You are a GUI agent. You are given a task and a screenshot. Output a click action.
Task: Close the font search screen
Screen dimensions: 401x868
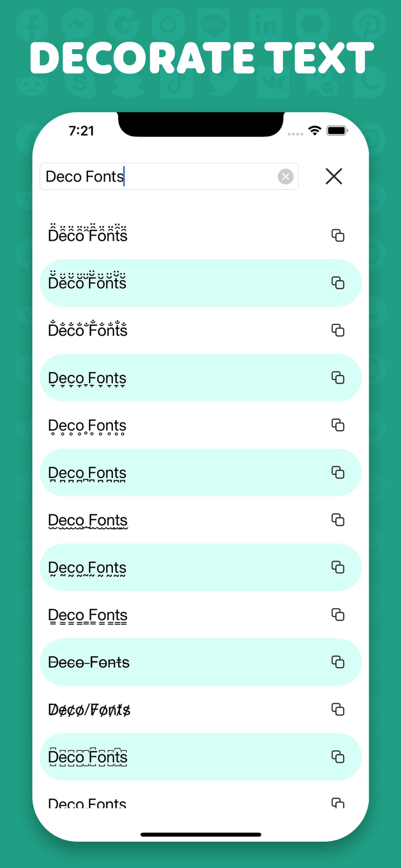pyautogui.click(x=334, y=176)
